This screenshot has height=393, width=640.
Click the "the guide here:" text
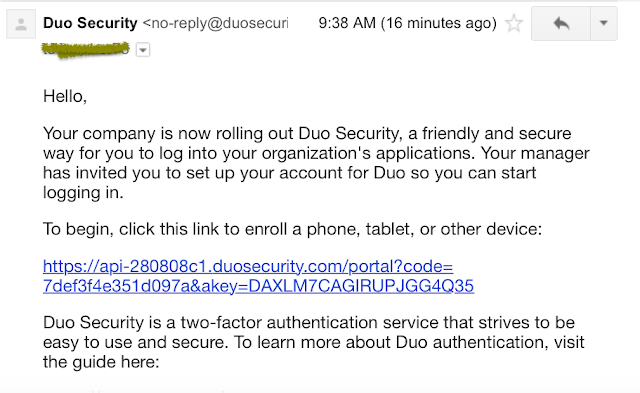[x=101, y=362]
